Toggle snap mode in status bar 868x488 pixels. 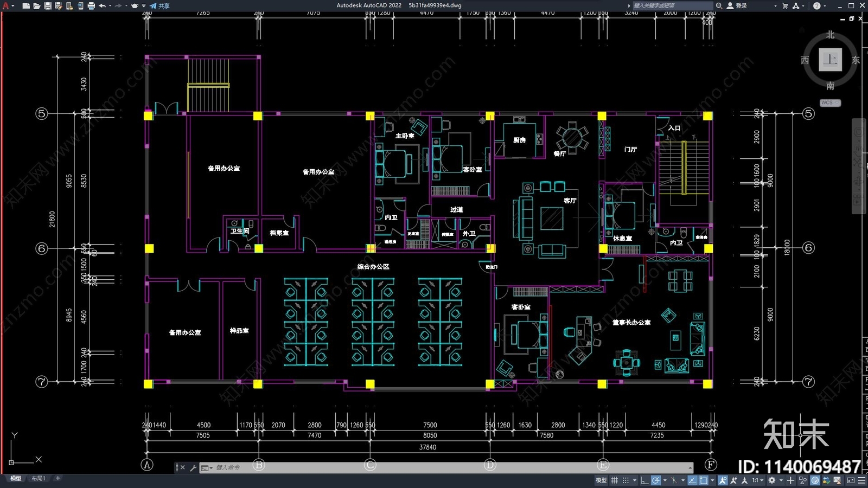626,480
